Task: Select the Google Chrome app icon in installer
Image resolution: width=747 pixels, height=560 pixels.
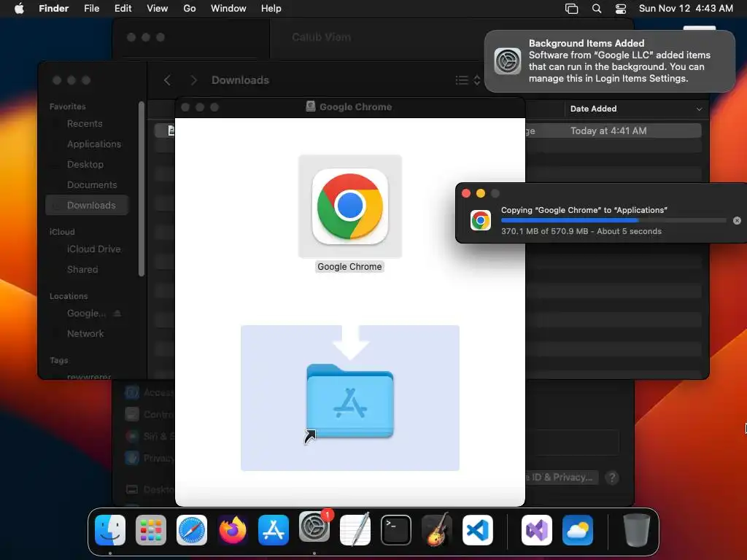Action: tap(350, 206)
